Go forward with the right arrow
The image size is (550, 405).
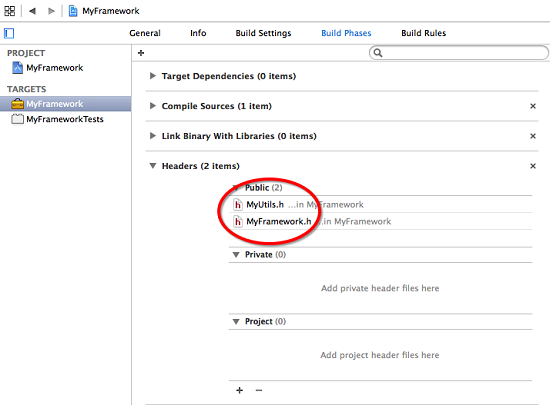[x=51, y=11]
